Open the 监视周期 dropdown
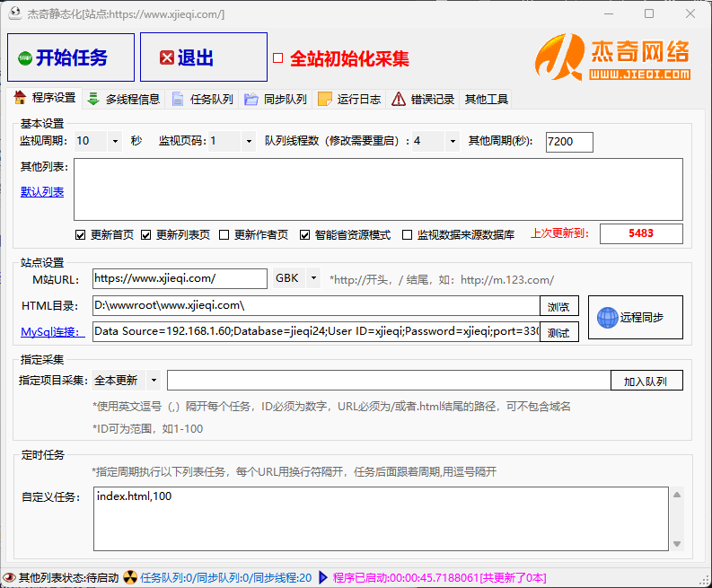The image size is (712, 588). click(x=114, y=141)
